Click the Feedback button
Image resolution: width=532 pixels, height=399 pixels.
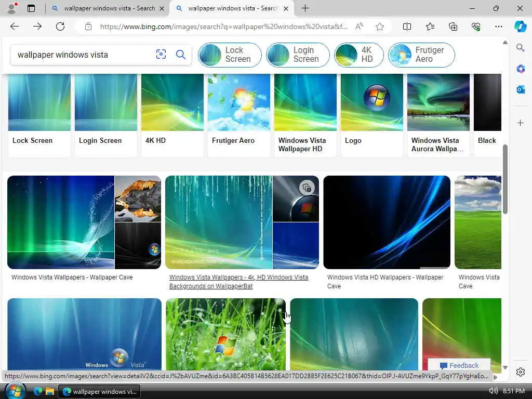coord(459,365)
